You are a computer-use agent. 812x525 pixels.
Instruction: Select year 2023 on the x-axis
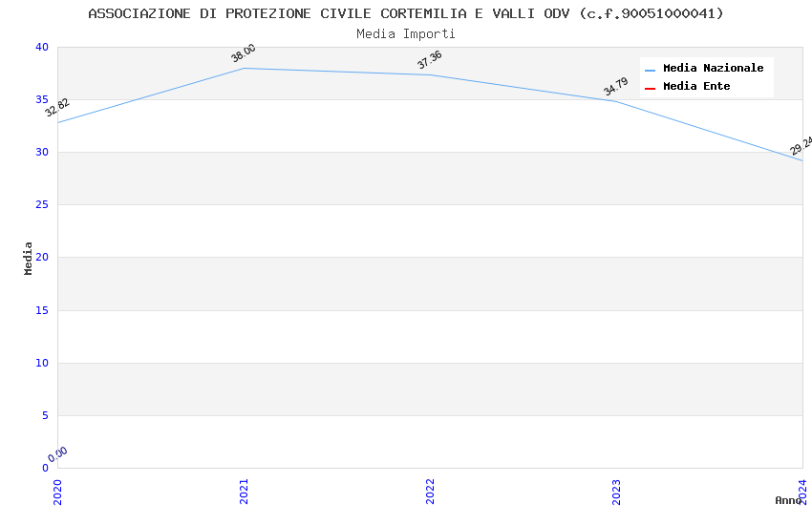coord(616,492)
